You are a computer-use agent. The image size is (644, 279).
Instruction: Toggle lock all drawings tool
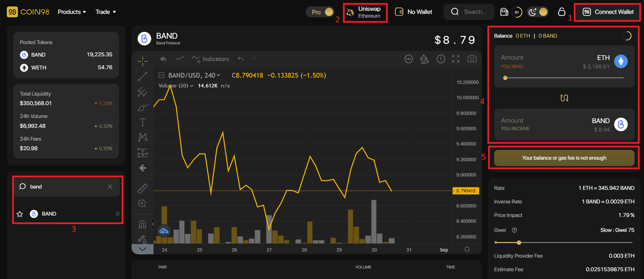tap(142, 239)
